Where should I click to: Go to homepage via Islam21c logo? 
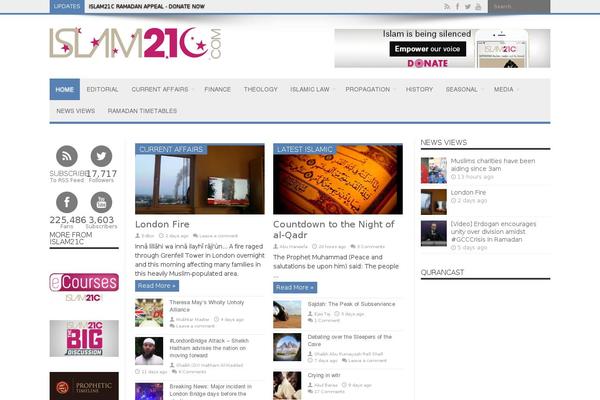135,43
